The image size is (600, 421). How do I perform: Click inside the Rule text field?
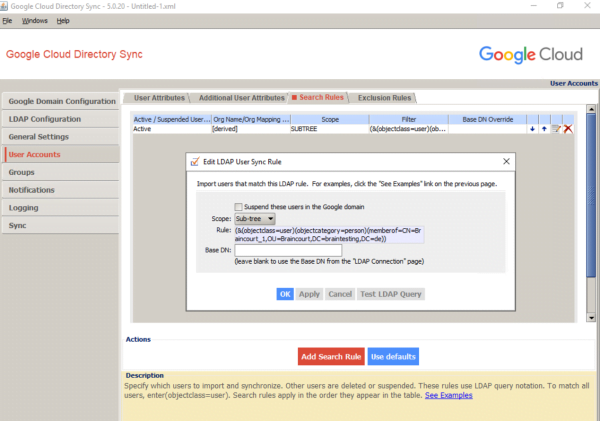(x=329, y=234)
